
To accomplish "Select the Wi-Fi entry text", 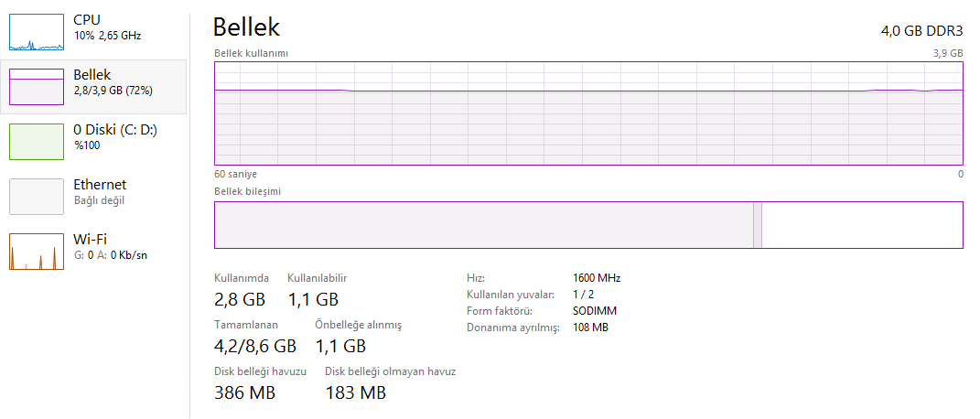I will click(x=90, y=240).
